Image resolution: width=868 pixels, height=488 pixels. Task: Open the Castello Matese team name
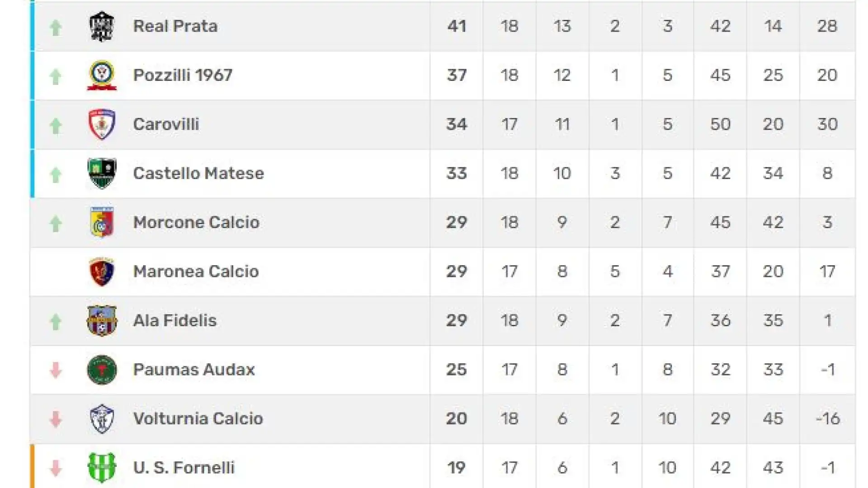tap(198, 173)
